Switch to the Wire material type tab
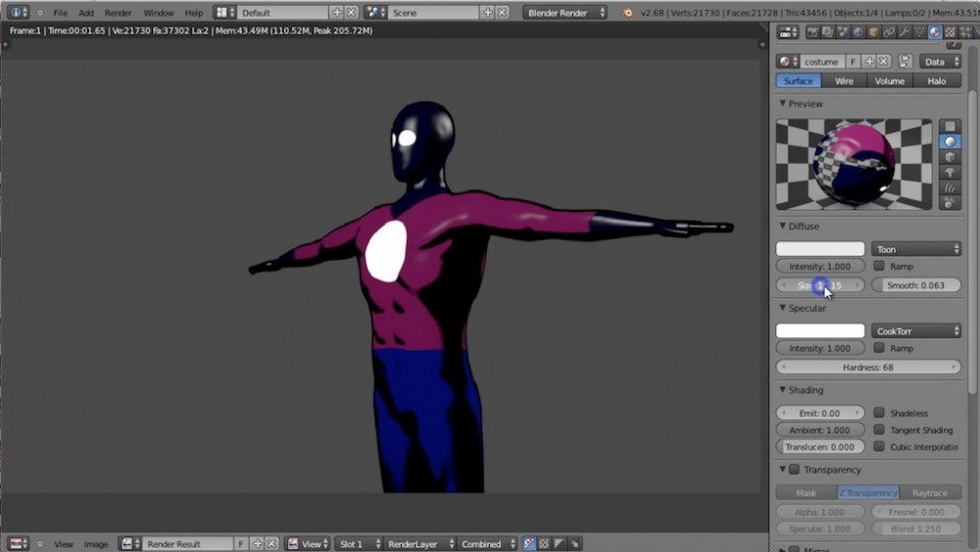The width and height of the screenshot is (980, 552). point(844,81)
